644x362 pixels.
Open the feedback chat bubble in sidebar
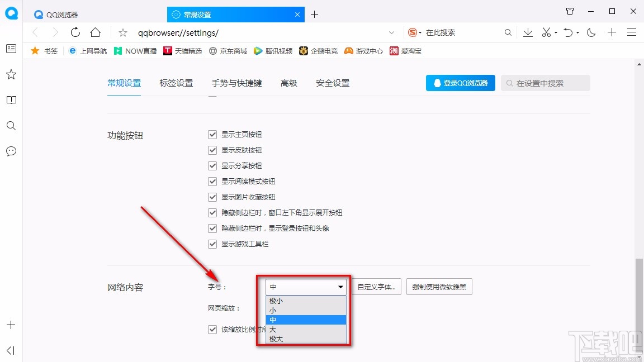[11, 151]
